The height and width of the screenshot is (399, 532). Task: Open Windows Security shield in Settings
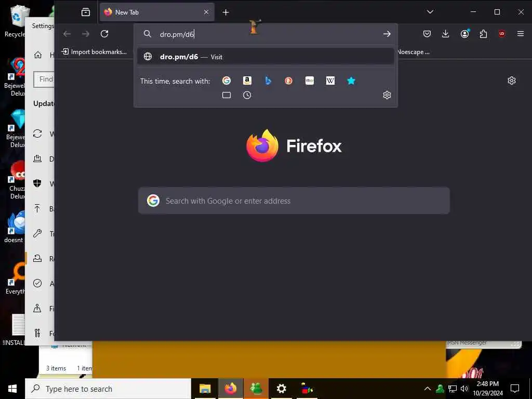[37, 183]
